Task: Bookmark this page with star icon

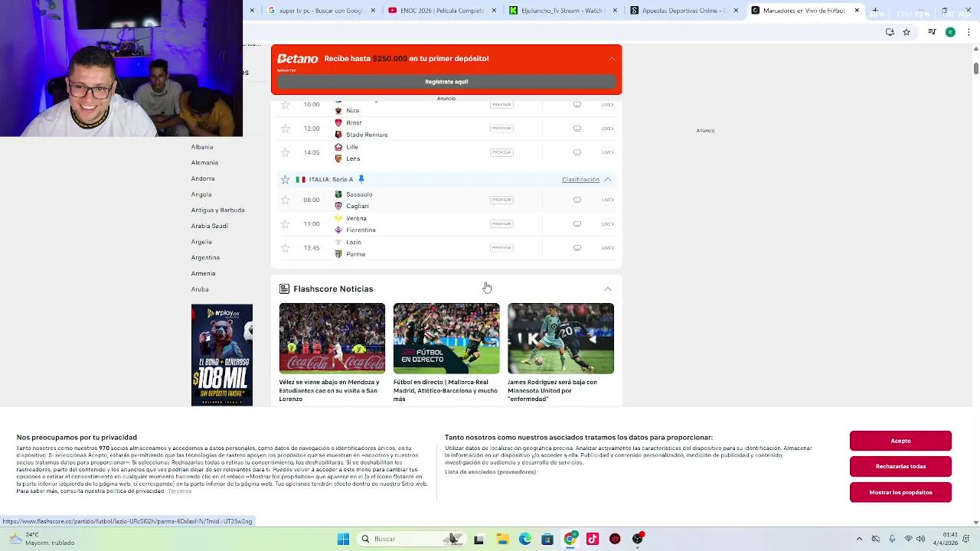Action: pos(906,32)
